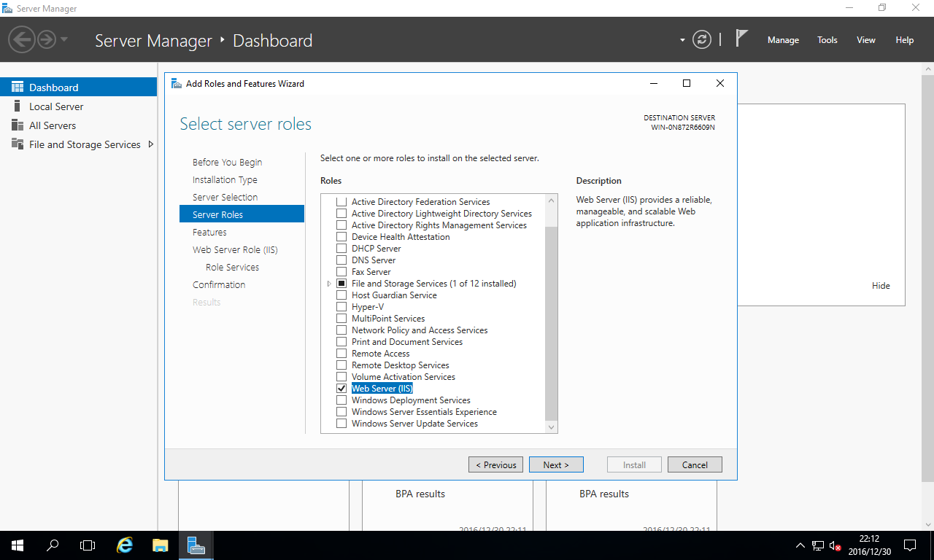Viewport: 934px width, 560px height.
Task: Click the Next button
Action: [x=556, y=464]
